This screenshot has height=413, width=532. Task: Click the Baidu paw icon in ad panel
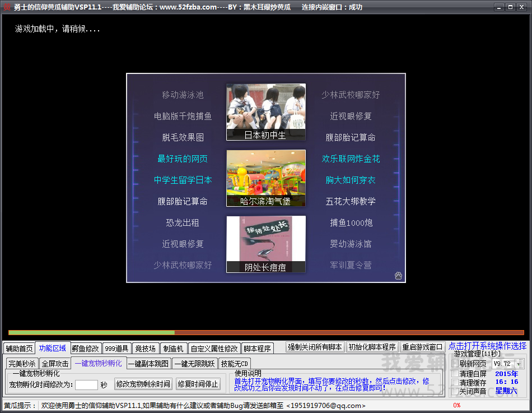[x=398, y=276]
